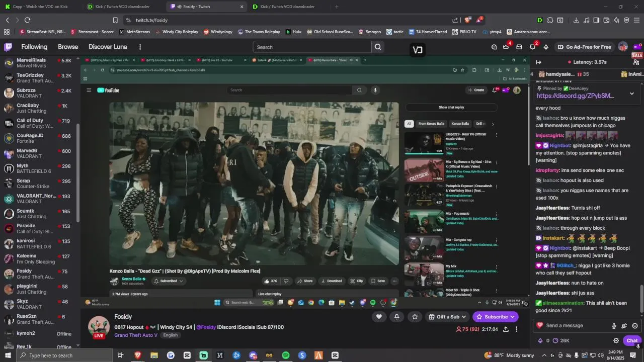Open the MarvelRivals channel in sidebar

point(38,63)
